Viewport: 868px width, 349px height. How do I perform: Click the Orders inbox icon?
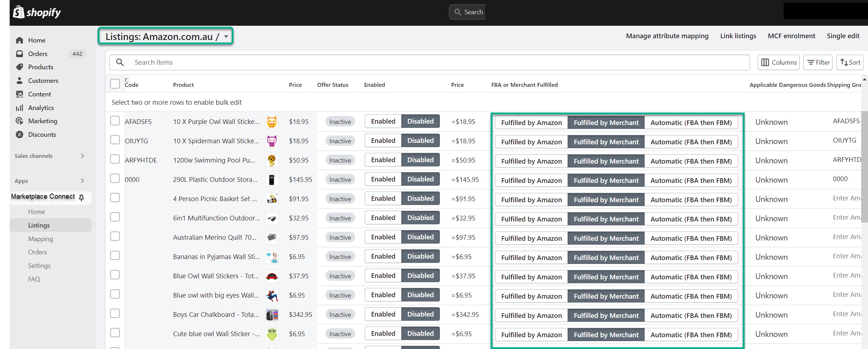point(20,54)
